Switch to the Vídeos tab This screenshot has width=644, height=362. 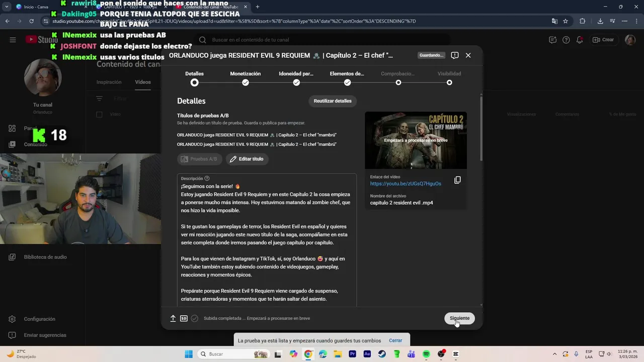(x=143, y=82)
